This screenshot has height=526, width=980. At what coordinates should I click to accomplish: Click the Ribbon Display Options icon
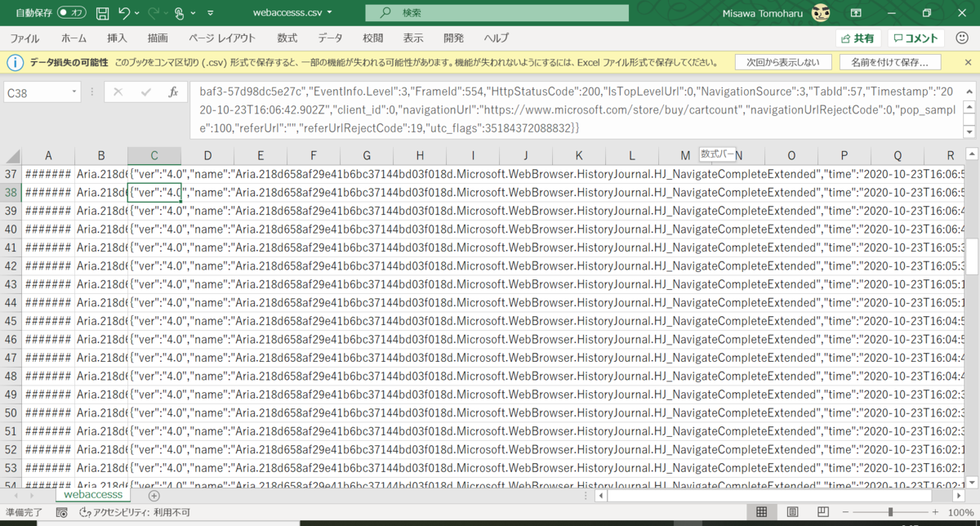855,13
